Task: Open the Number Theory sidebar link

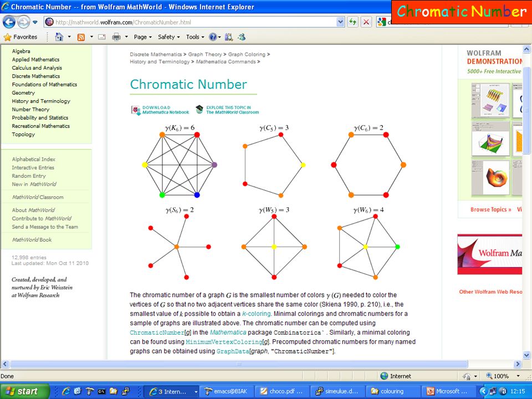Action: point(30,109)
